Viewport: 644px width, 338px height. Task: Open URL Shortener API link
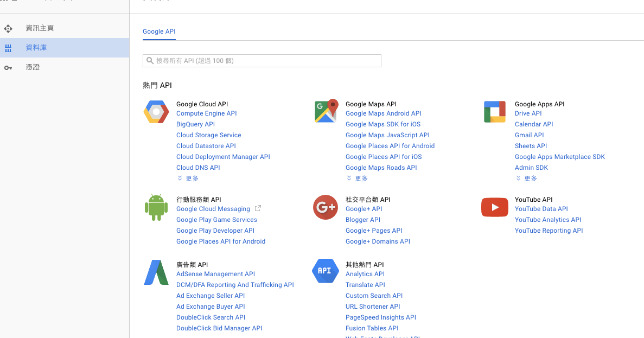[373, 307]
